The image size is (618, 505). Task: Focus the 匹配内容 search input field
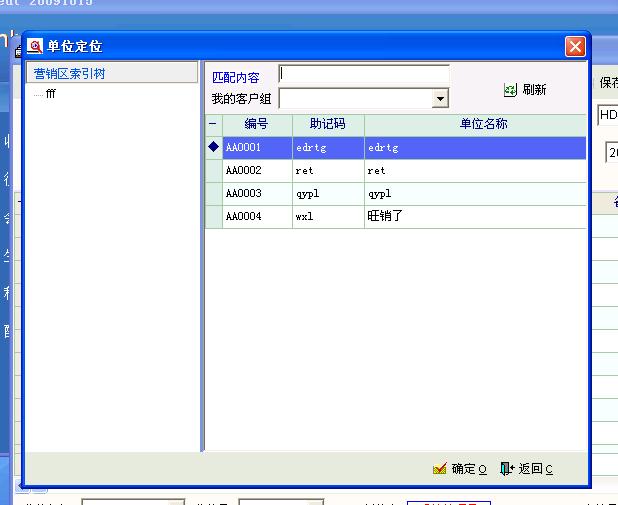[x=364, y=74]
